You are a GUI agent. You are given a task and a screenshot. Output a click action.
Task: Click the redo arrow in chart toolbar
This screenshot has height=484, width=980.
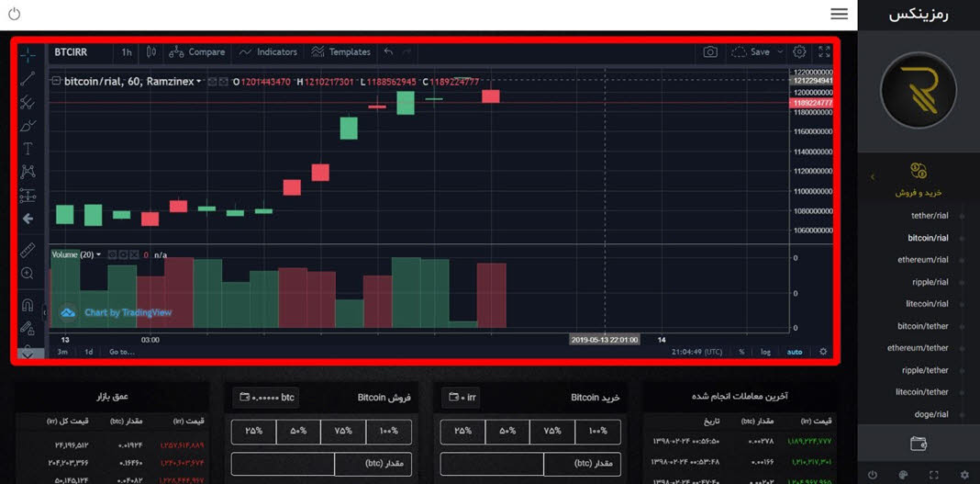click(406, 52)
